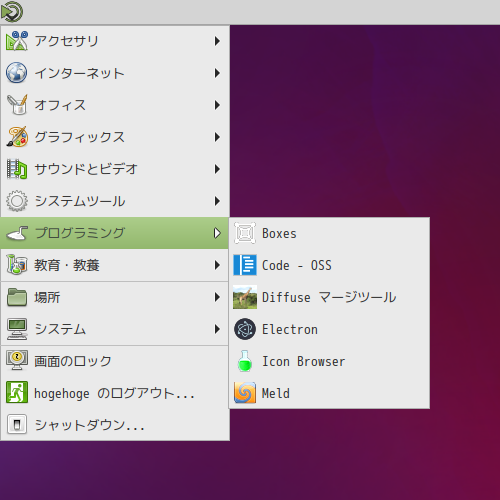
Task: Choose シャットダウン... to shut down
Action: [x=115, y=425]
